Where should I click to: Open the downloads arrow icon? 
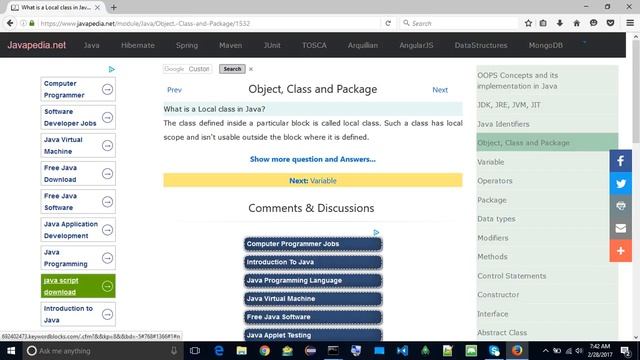[x=560, y=23]
